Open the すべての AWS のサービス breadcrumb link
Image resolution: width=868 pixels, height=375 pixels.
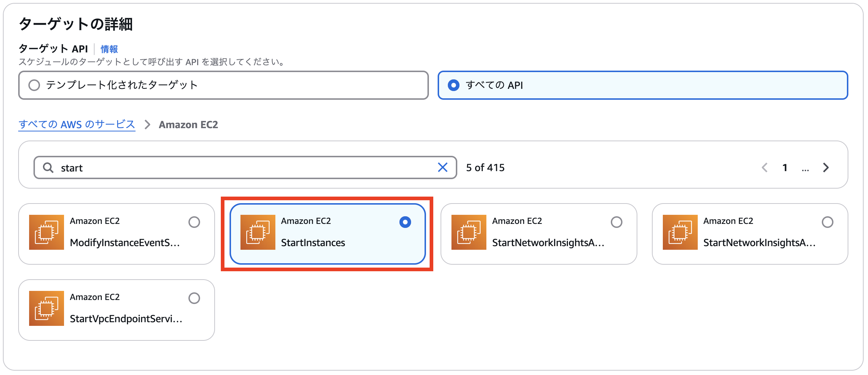click(x=77, y=125)
